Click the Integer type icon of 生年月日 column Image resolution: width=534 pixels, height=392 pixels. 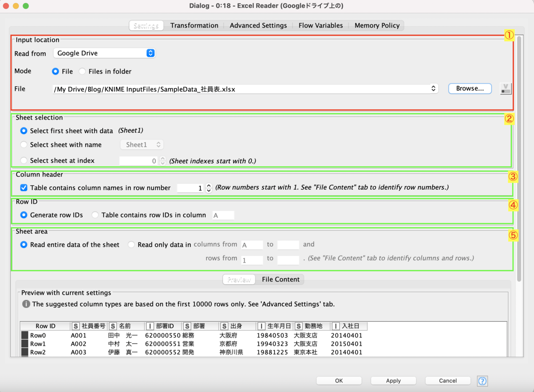point(262,326)
